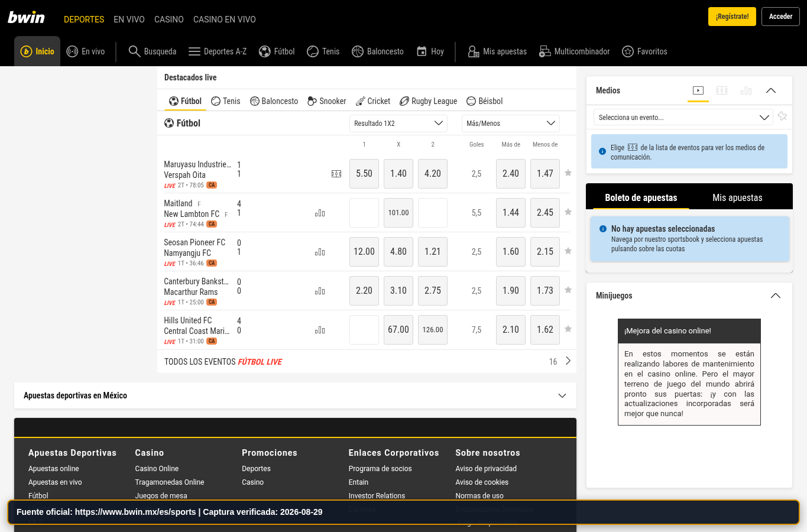Open statistics for Maitland vs New Lambton
Viewport: 807px width, 532px height.
pos(320,213)
